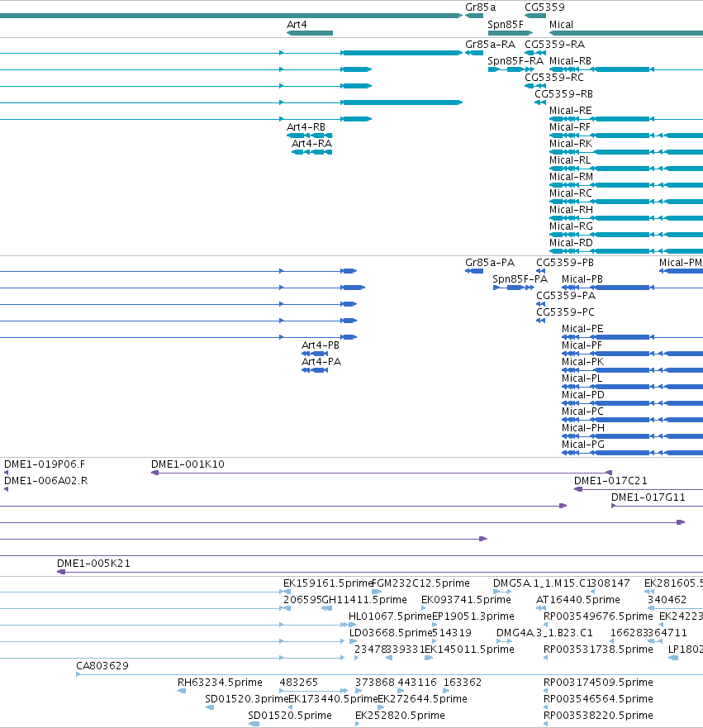Click the Mical-RB transcript label
The image size is (703, 728).
[570, 61]
